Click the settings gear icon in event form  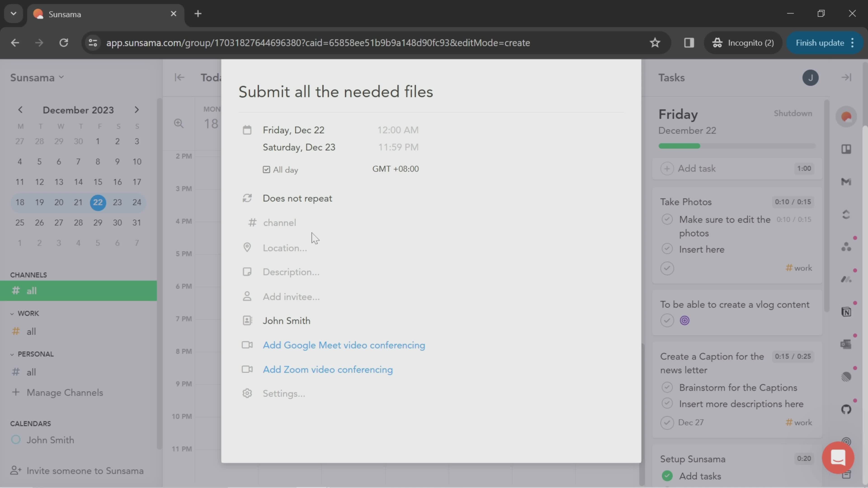click(247, 393)
